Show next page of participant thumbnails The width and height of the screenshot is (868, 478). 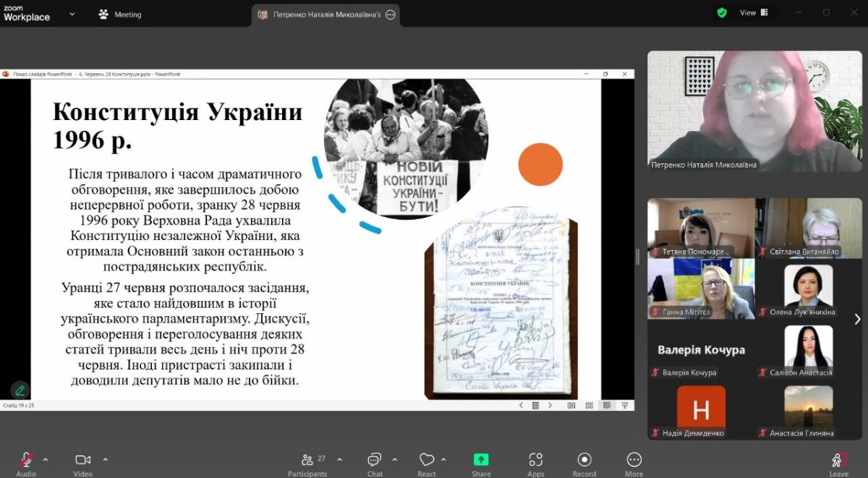pos(857,319)
